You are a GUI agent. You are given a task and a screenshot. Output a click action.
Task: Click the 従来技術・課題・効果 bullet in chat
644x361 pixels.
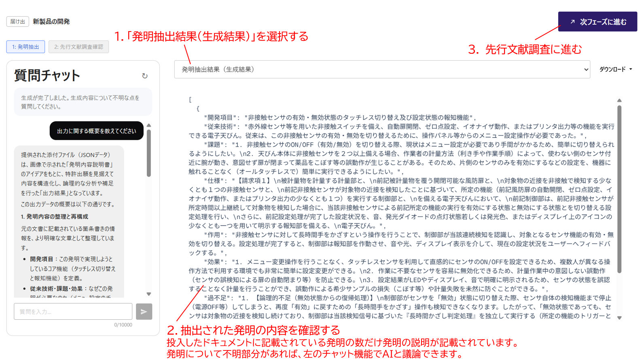pos(71,293)
